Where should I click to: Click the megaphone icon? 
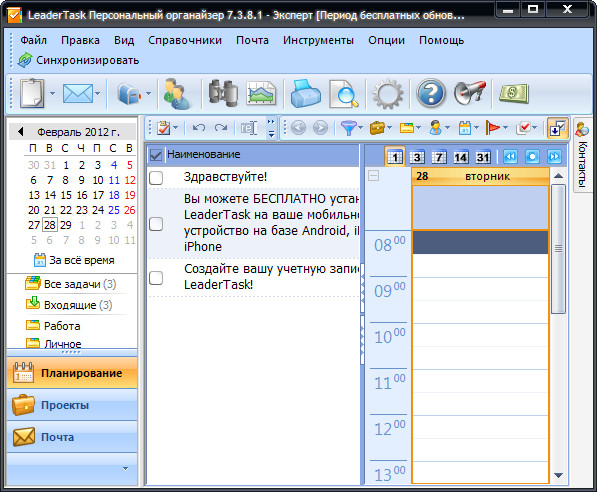click(x=470, y=93)
